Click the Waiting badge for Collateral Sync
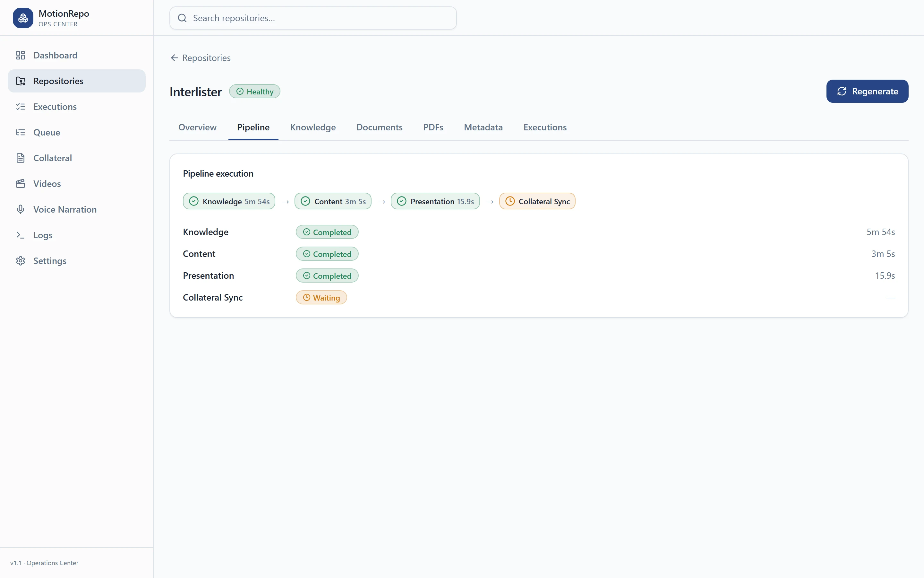The height and width of the screenshot is (578, 924). [321, 297]
